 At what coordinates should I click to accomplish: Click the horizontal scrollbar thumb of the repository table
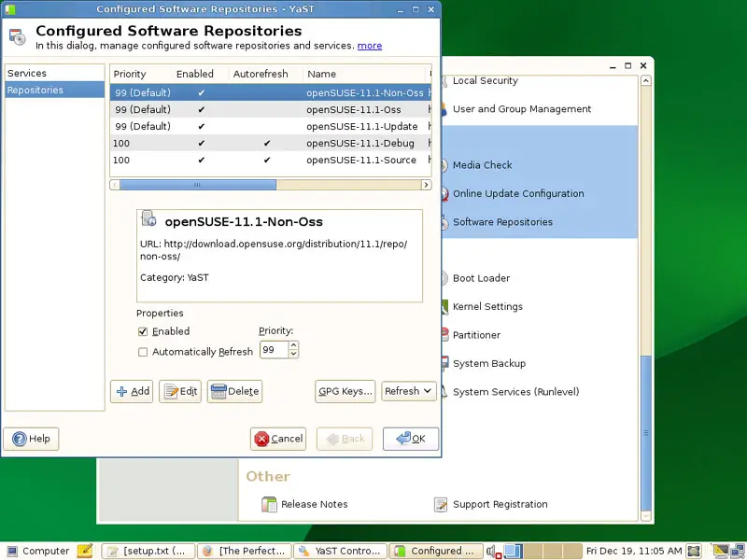[198, 185]
